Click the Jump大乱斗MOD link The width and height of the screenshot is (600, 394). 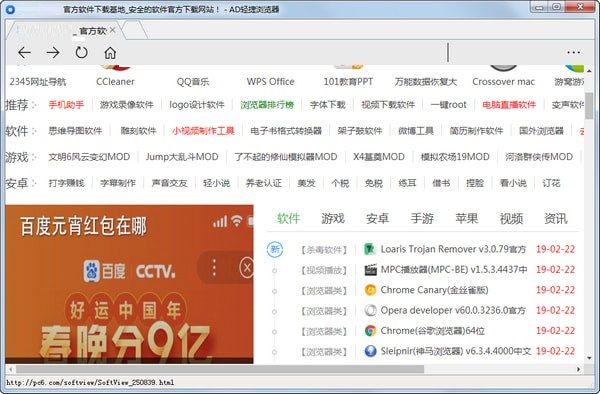182,157
